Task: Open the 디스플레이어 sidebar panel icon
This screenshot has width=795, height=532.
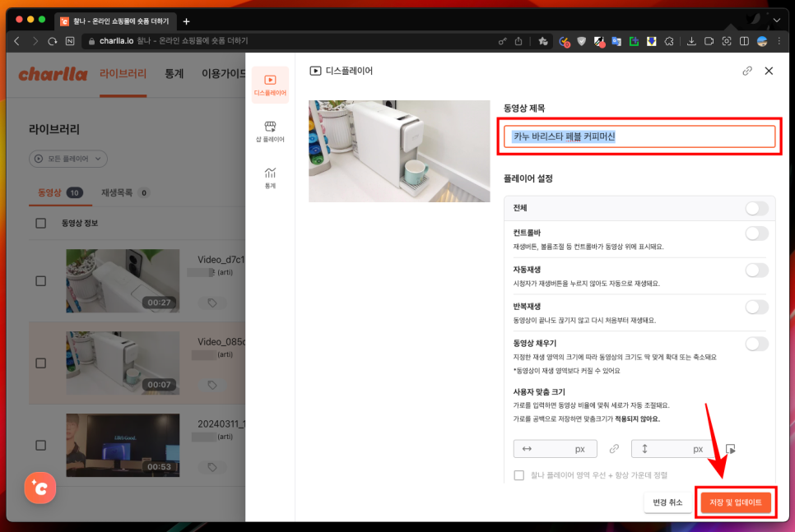Action: tap(270, 86)
